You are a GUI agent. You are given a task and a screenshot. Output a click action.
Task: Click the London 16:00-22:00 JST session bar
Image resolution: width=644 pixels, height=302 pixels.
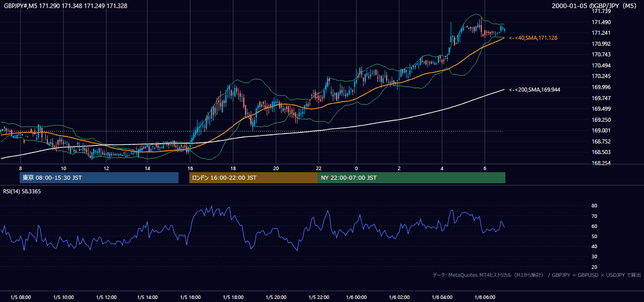pyautogui.click(x=253, y=178)
